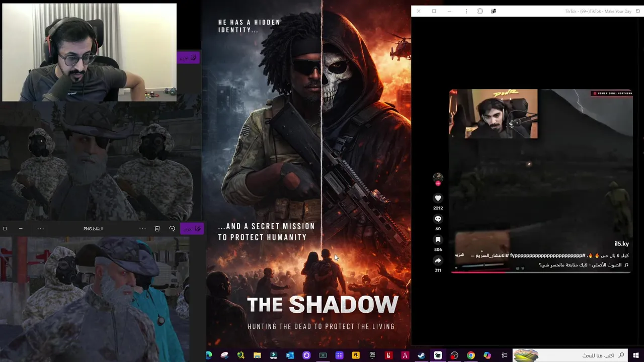Click purple edit button in upper photo window
The height and width of the screenshot is (362, 644).
pos(188,58)
